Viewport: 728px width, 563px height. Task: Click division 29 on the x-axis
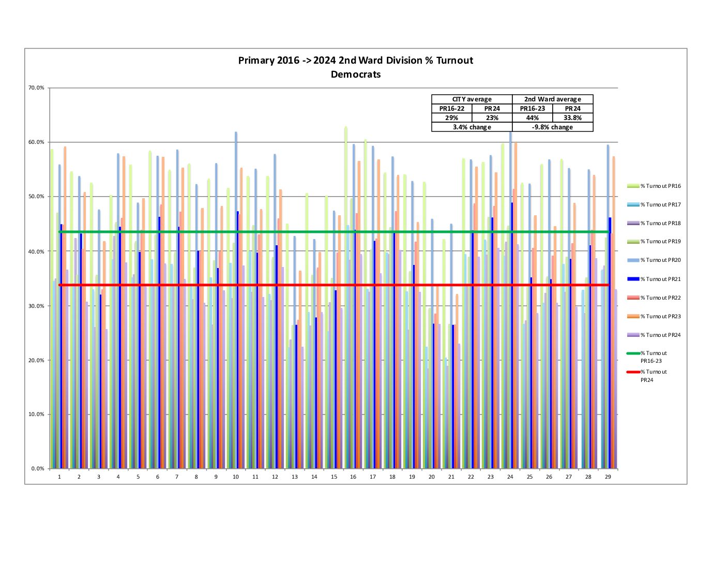point(608,477)
